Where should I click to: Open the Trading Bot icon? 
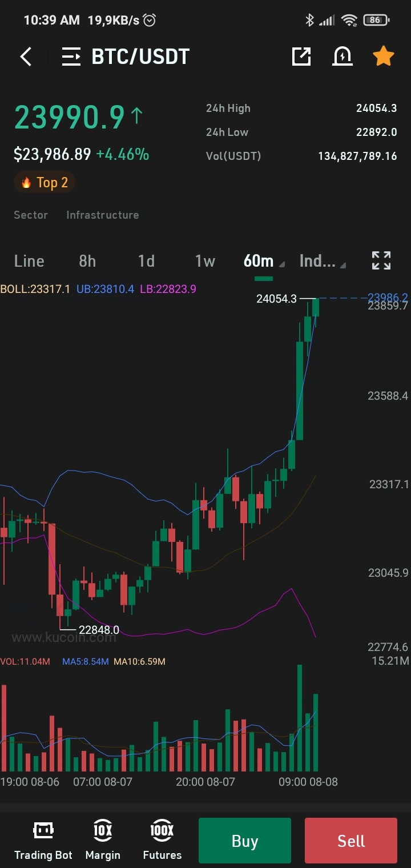(43, 841)
